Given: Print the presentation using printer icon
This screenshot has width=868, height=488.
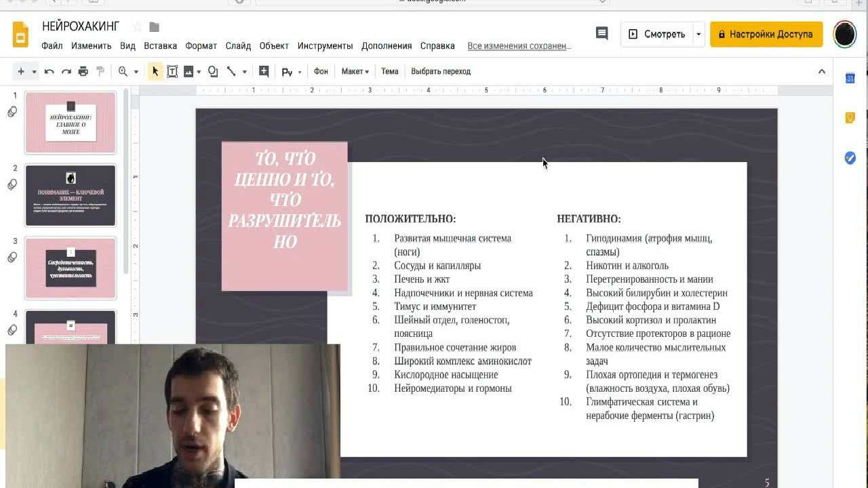Looking at the screenshot, I should pos(83,71).
